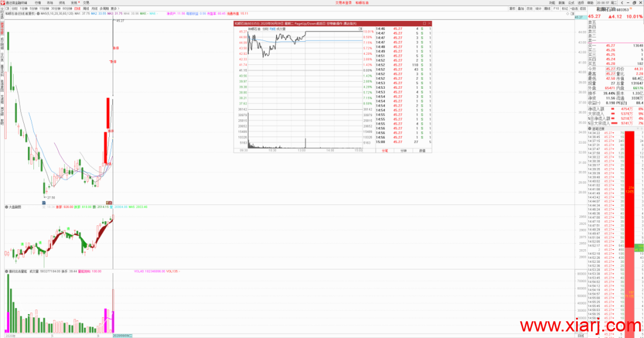This screenshot has height=338, width=644.
Task: Add stock via +自选 button
Action: coord(574,8)
